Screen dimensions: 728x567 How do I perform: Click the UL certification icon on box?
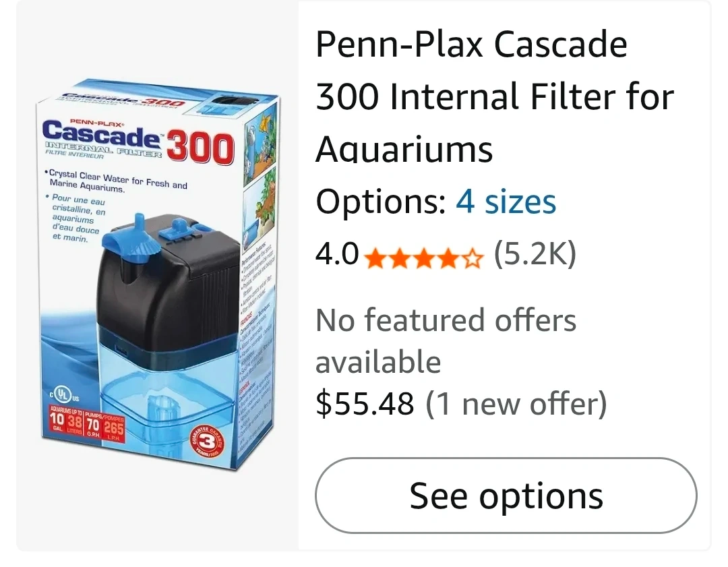click(63, 394)
